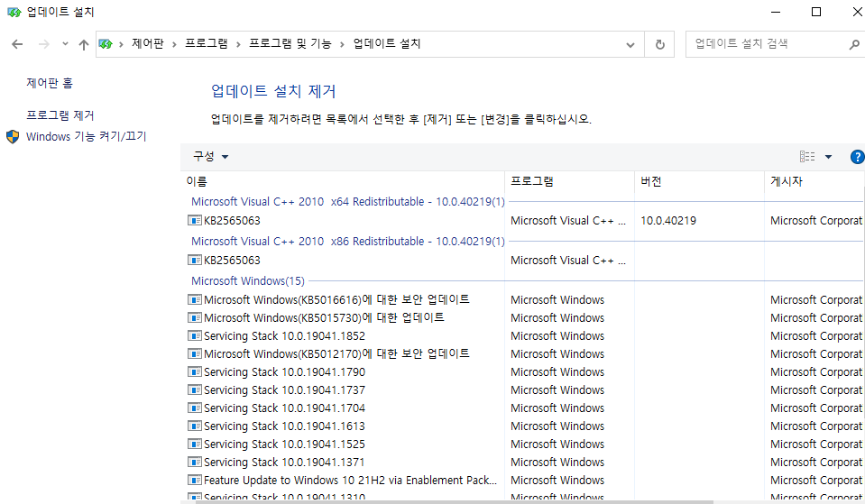Viewport: 865px width, 504px height.
Task: Open the recent locations chevron
Action: pyautogui.click(x=65, y=44)
